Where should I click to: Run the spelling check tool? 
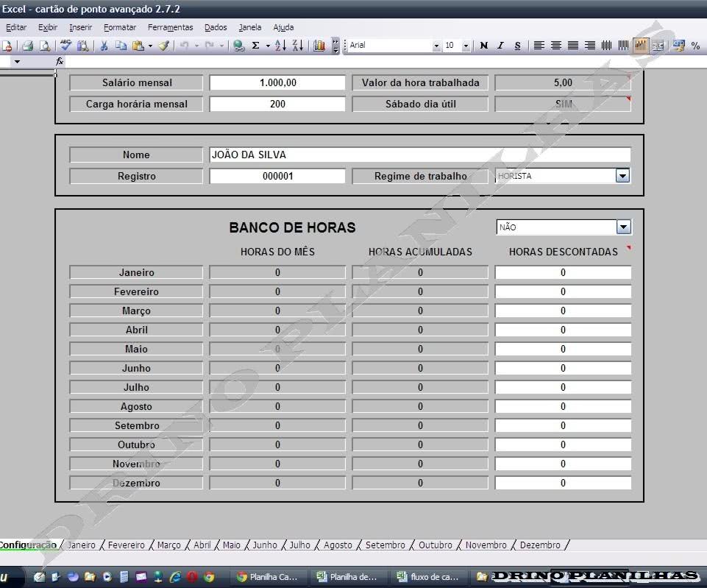[66, 46]
